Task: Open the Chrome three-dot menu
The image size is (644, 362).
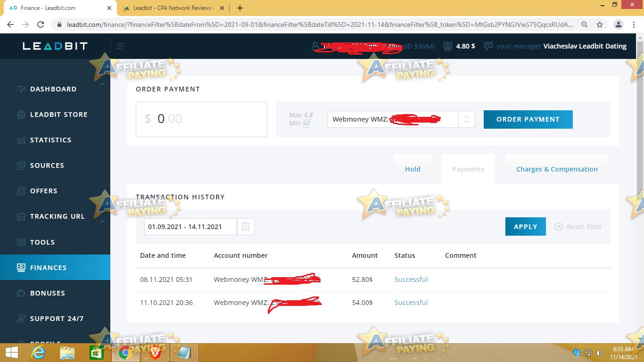Action: 634,25
